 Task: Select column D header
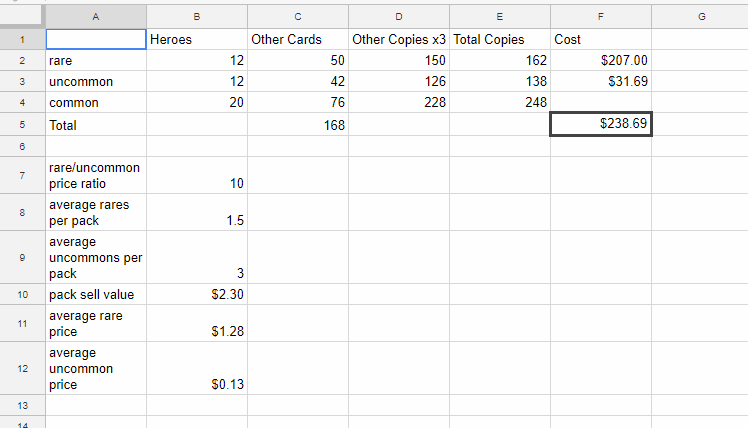[x=399, y=17]
